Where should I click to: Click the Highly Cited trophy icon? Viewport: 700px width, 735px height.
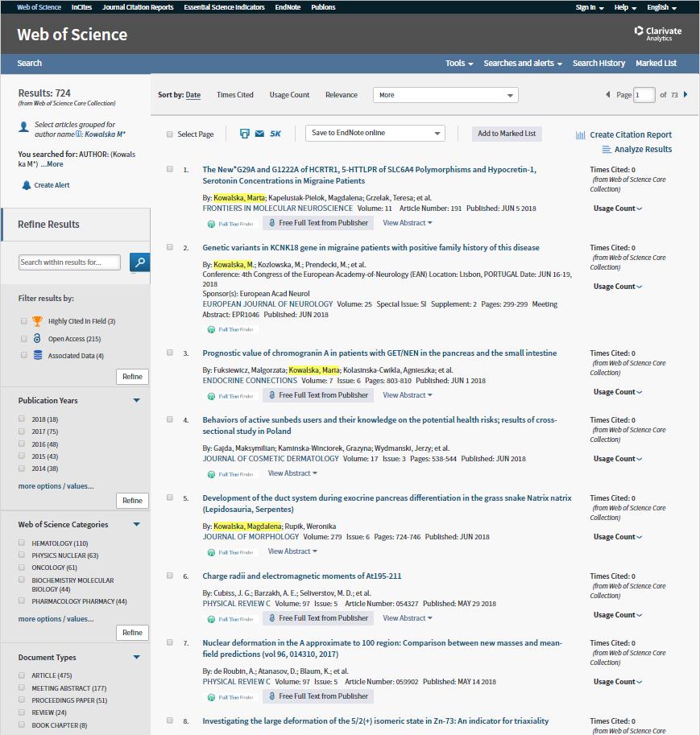[38, 321]
